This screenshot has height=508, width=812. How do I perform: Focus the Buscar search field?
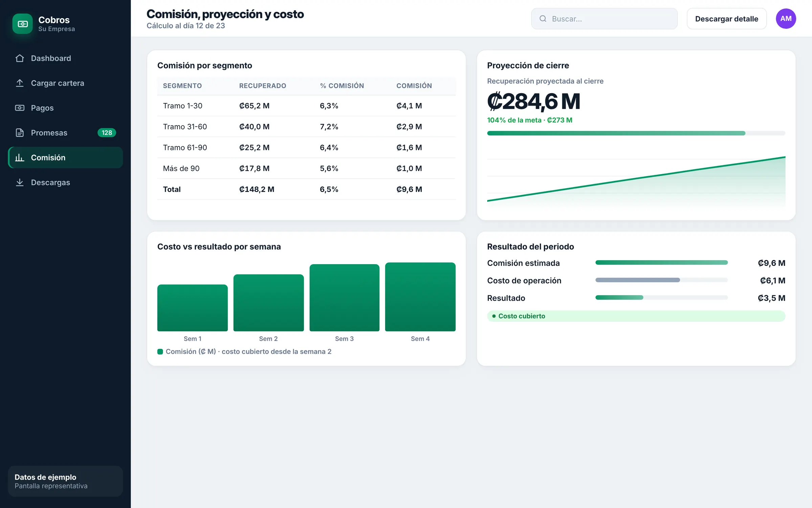pyautogui.click(x=604, y=19)
